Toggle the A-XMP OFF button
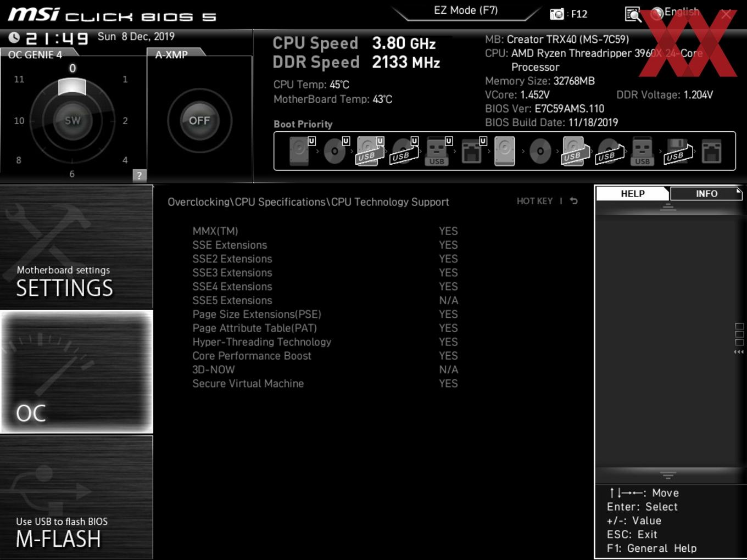The width and height of the screenshot is (747, 560). (x=199, y=120)
